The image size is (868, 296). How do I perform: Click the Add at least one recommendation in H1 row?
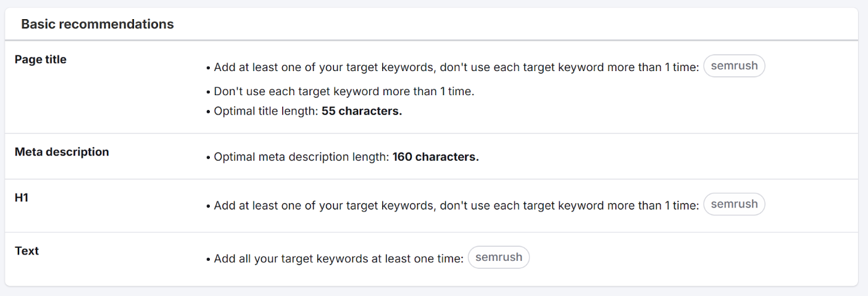click(456, 206)
